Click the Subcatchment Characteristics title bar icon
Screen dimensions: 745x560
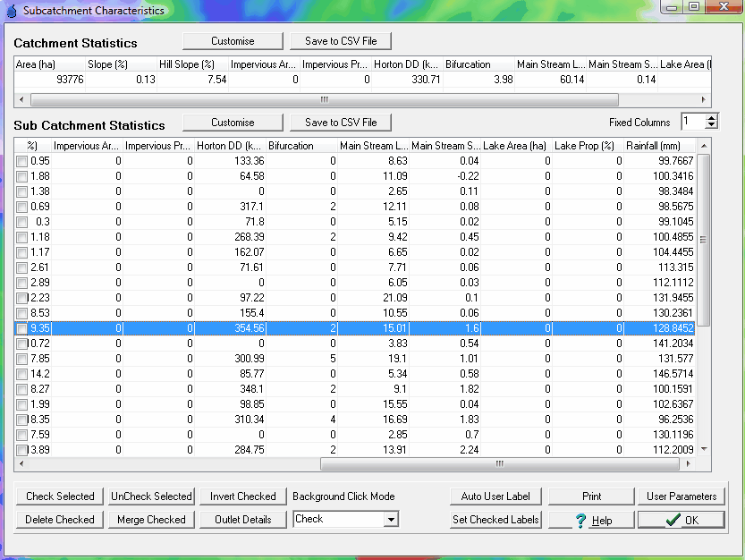(x=12, y=10)
